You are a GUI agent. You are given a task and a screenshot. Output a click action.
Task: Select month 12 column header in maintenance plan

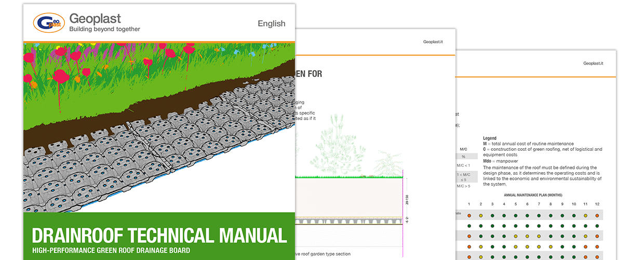click(x=597, y=204)
